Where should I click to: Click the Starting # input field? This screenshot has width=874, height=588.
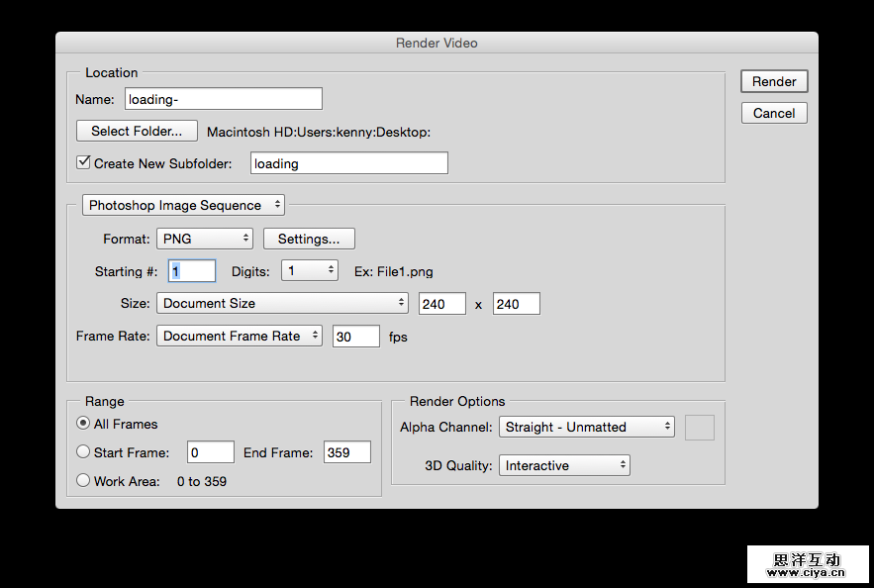pyautogui.click(x=192, y=270)
